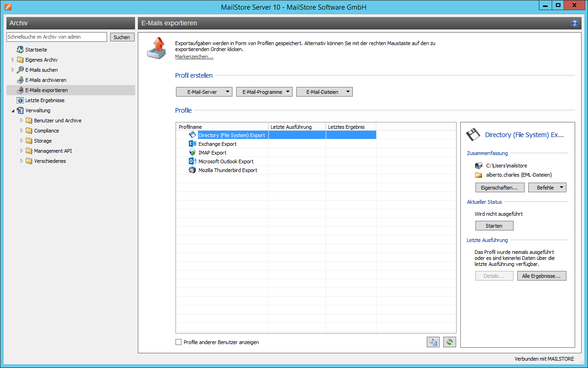Open the E-Mail-Server dropdown

[x=204, y=92]
